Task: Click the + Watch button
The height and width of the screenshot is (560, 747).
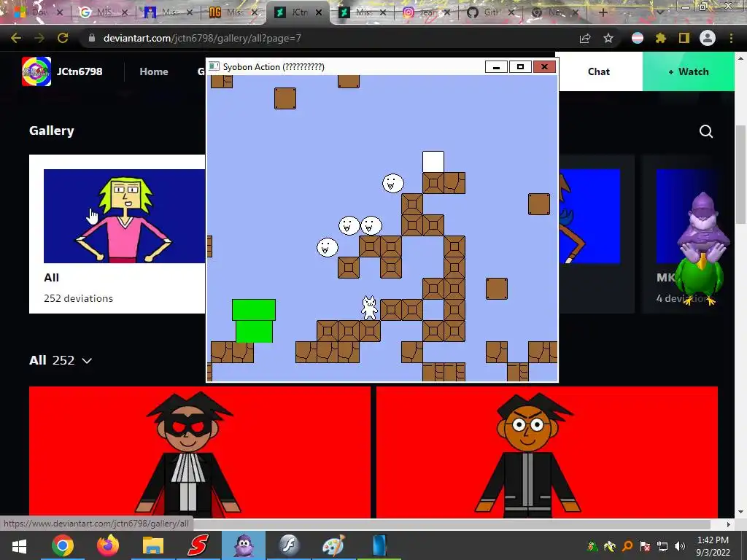Action: 689,71
